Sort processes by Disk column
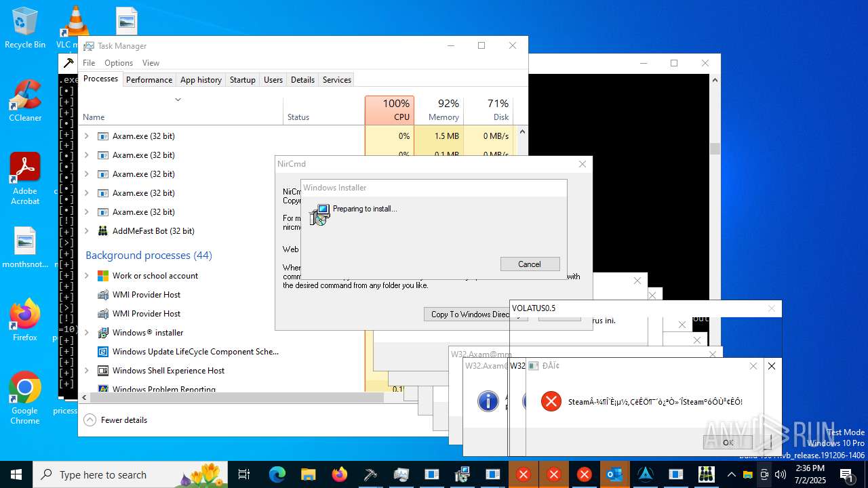Screen dimensions: 868x488 [488, 110]
